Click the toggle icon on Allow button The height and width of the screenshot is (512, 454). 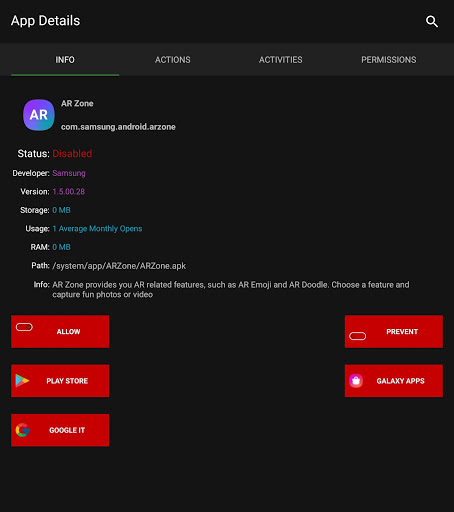pyautogui.click(x=24, y=327)
